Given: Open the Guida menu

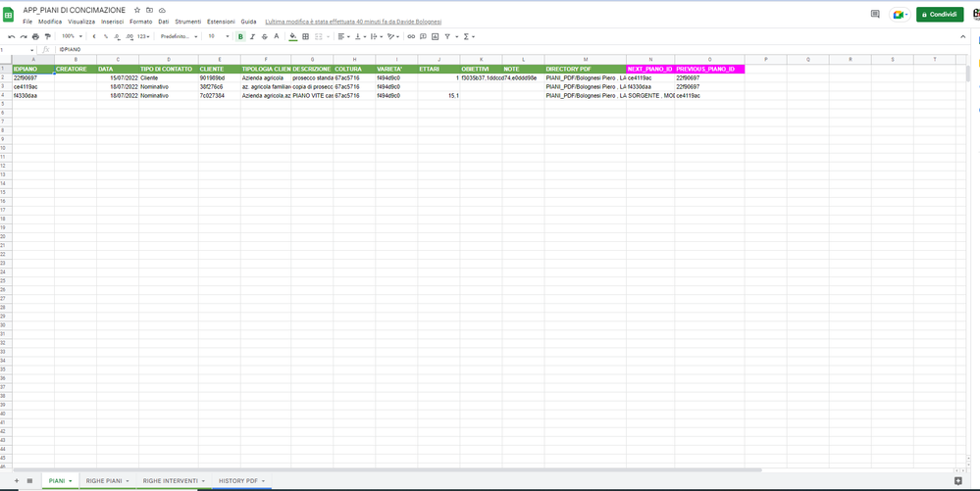Looking at the screenshot, I should [x=249, y=22].
